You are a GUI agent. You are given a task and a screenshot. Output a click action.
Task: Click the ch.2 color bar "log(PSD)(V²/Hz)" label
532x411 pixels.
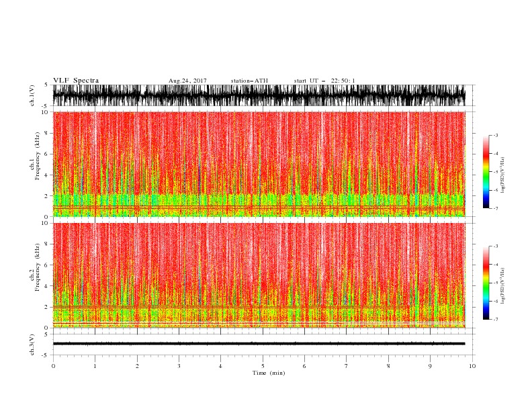503,286
